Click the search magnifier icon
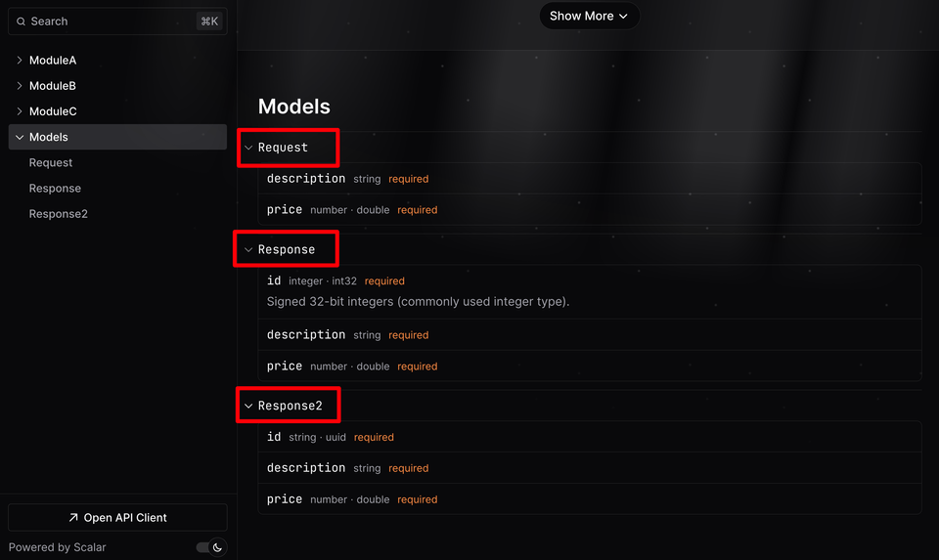This screenshot has width=939, height=560. click(21, 22)
